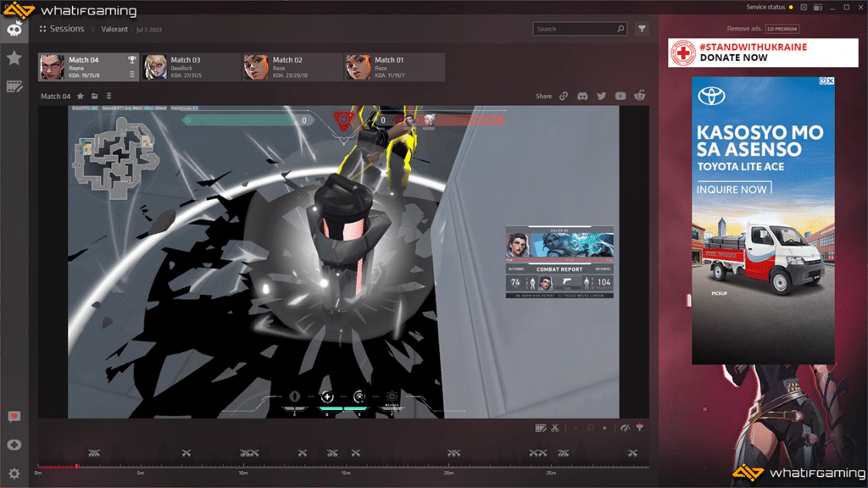Jump to the last kill marker on timeline

632,453
